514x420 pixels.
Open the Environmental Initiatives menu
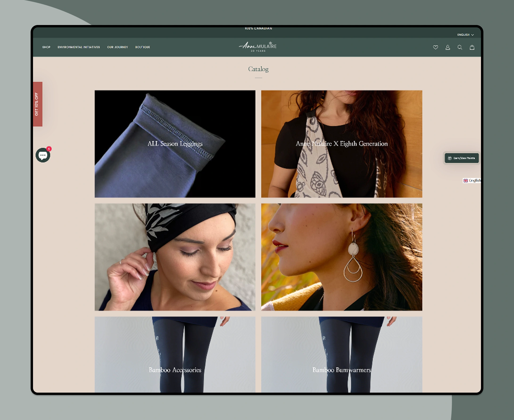point(79,47)
